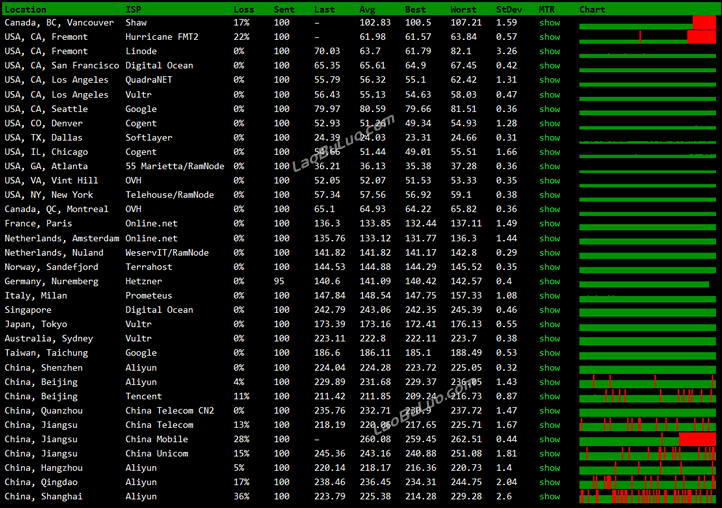Open the 'show' link for China Mobile Jiangsu

(x=549, y=439)
